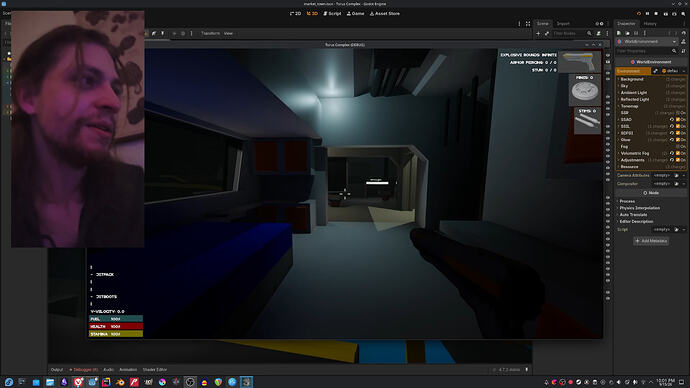Open Blender from the taskbar
The width and height of the screenshot is (690, 388).
point(120,382)
